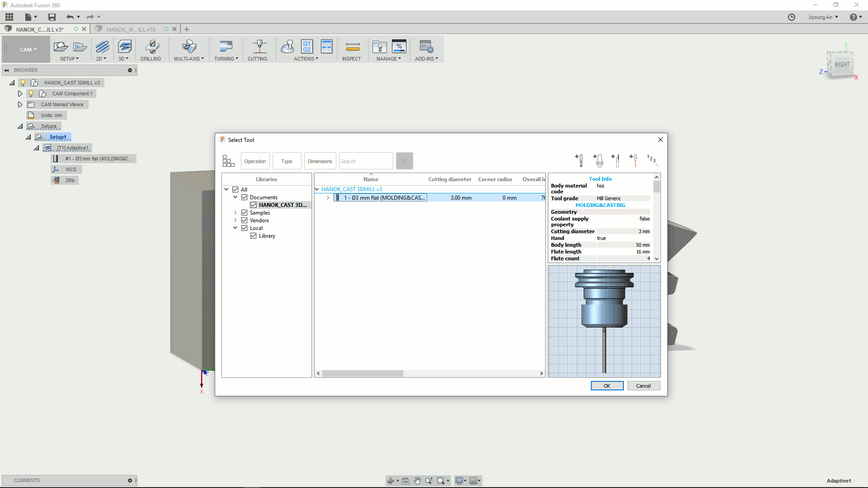Click the Pan hand navigation icon
The width and height of the screenshot is (868, 488).
coord(417,481)
